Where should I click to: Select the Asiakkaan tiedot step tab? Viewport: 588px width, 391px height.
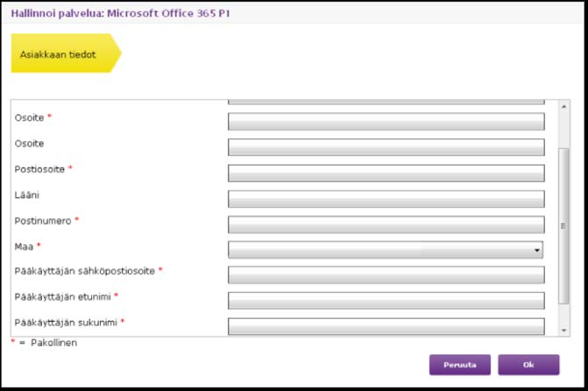66,53
